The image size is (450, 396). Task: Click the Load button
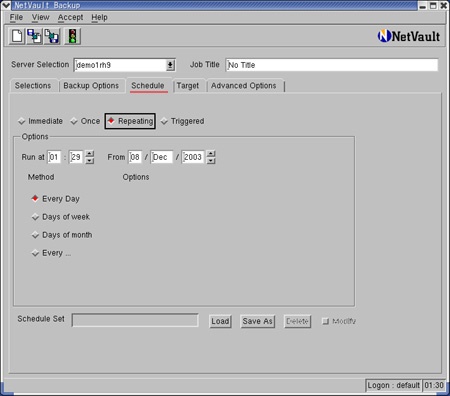pos(220,321)
